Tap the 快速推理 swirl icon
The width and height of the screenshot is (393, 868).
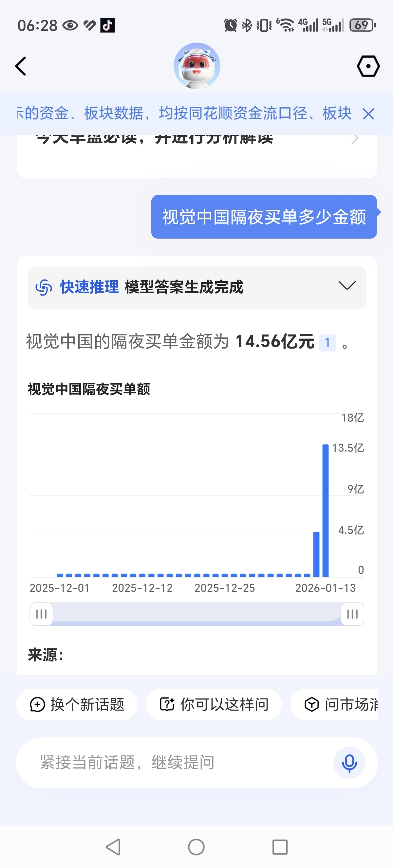point(44,287)
